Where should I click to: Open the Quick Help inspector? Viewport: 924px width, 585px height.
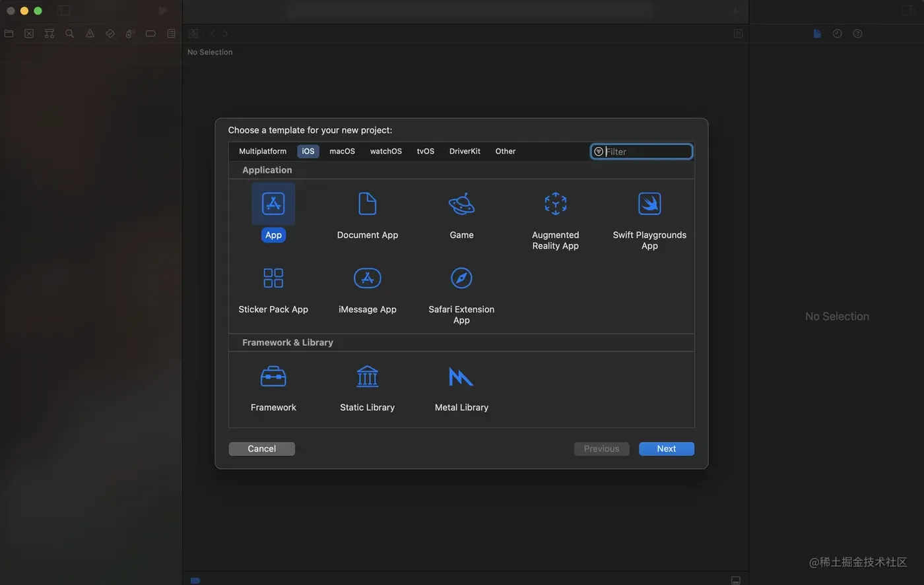857,34
